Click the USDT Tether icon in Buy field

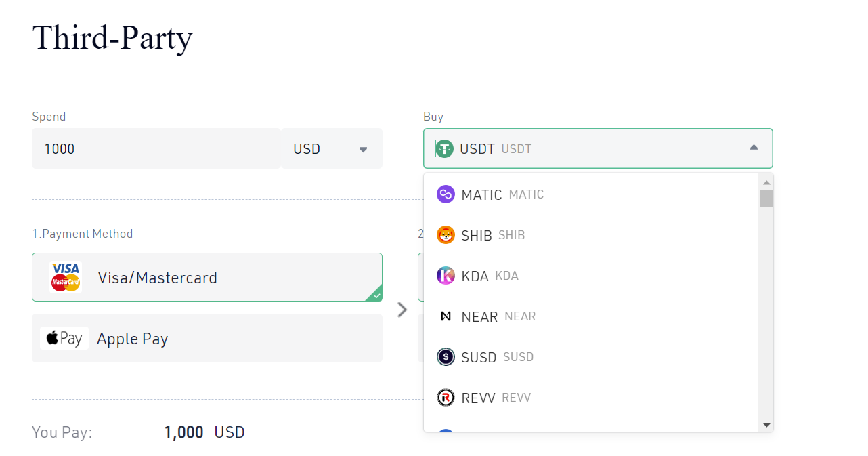tap(444, 148)
